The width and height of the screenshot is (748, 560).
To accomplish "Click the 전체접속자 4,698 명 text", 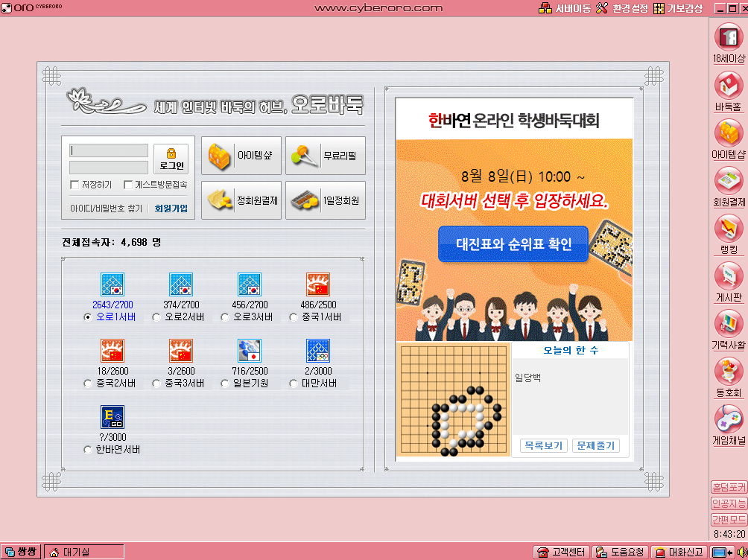I will click(111, 242).
